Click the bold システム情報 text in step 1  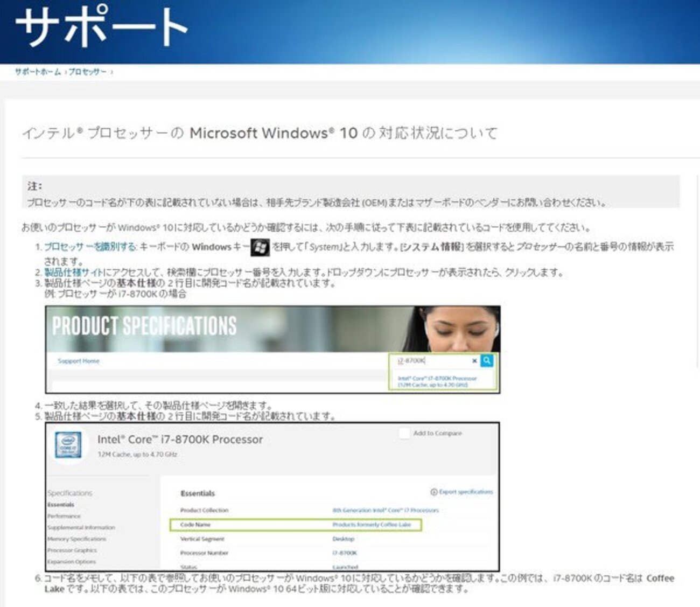tap(431, 247)
